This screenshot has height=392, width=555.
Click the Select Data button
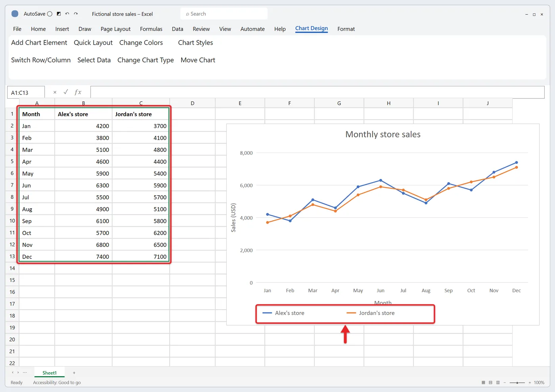[94, 60]
